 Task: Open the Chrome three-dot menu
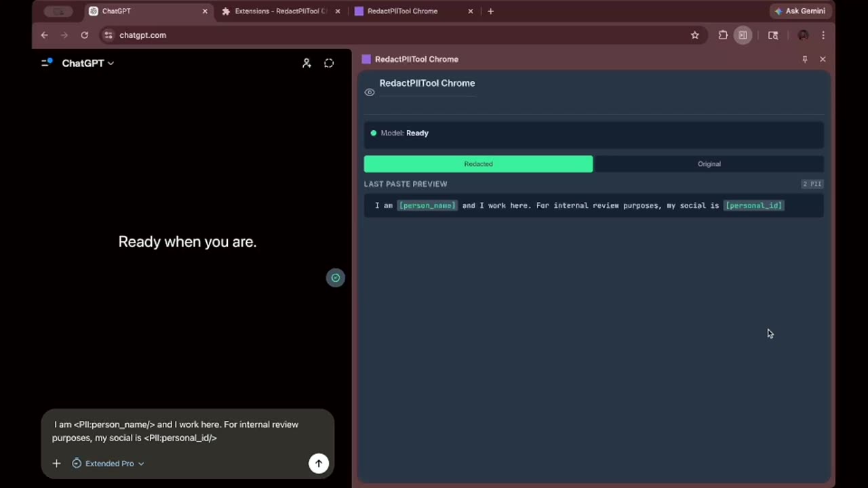pyautogui.click(x=823, y=35)
